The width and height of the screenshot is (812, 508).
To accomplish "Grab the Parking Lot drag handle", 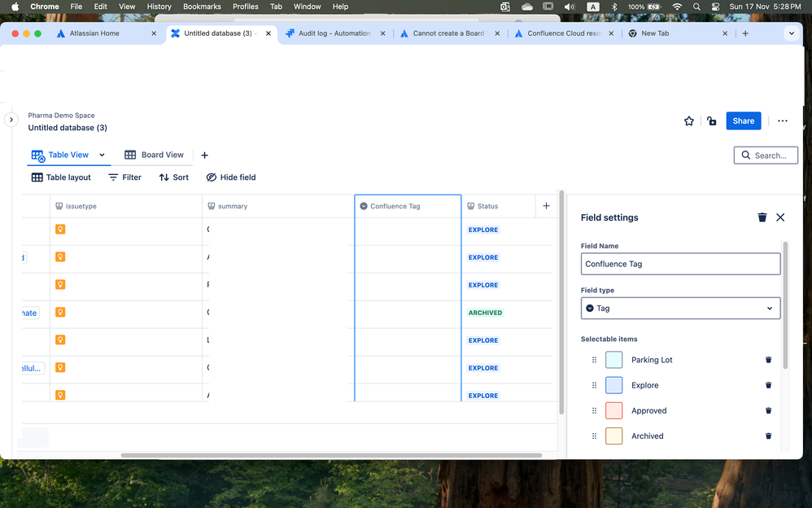I will point(594,360).
